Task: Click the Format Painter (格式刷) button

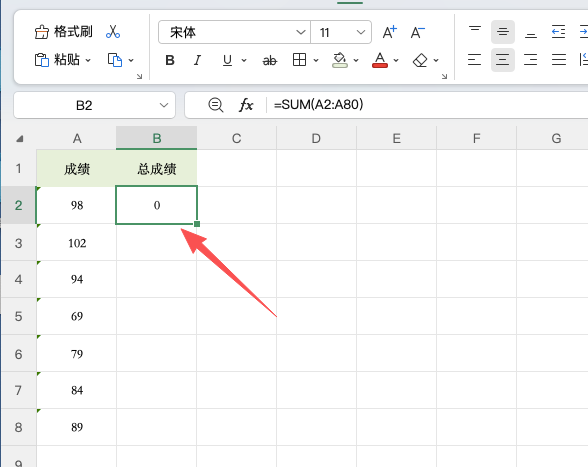Action: [x=63, y=32]
